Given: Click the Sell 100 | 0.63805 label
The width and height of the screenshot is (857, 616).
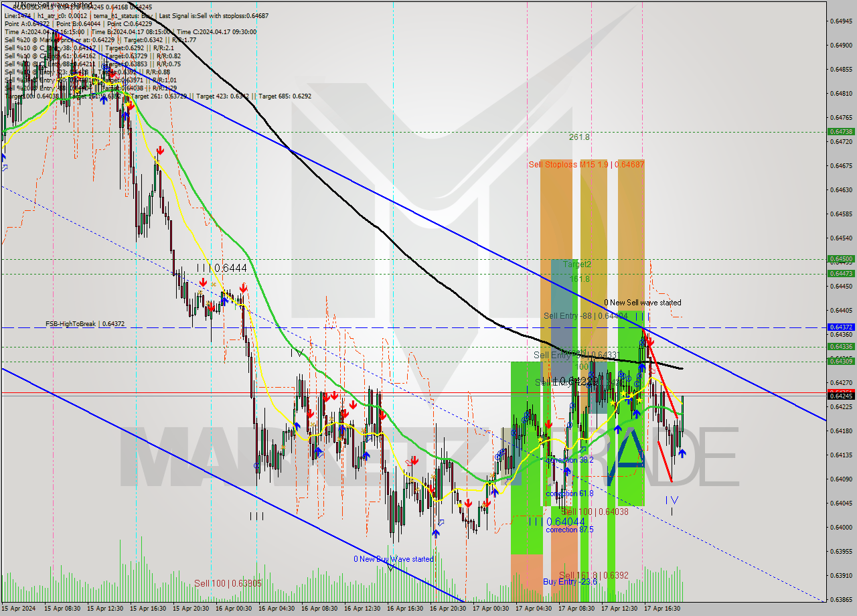Looking at the screenshot, I should tap(228, 583).
